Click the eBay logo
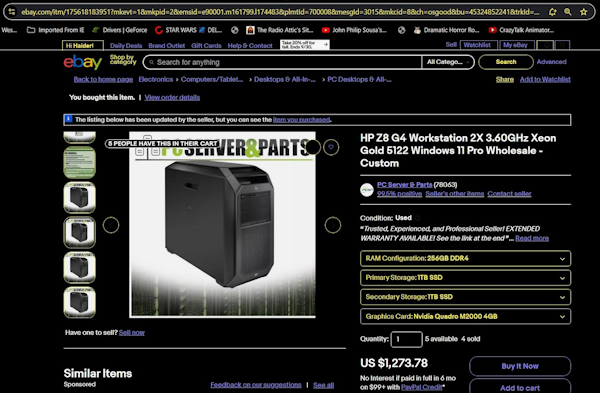The height and width of the screenshot is (393, 600). pyautogui.click(x=83, y=62)
